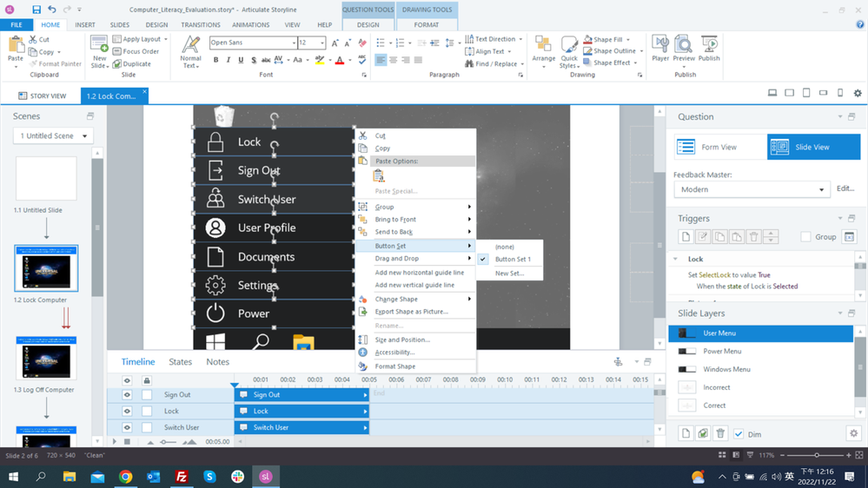Uncheck the Dim checkbox under Slide Layers

739,434
